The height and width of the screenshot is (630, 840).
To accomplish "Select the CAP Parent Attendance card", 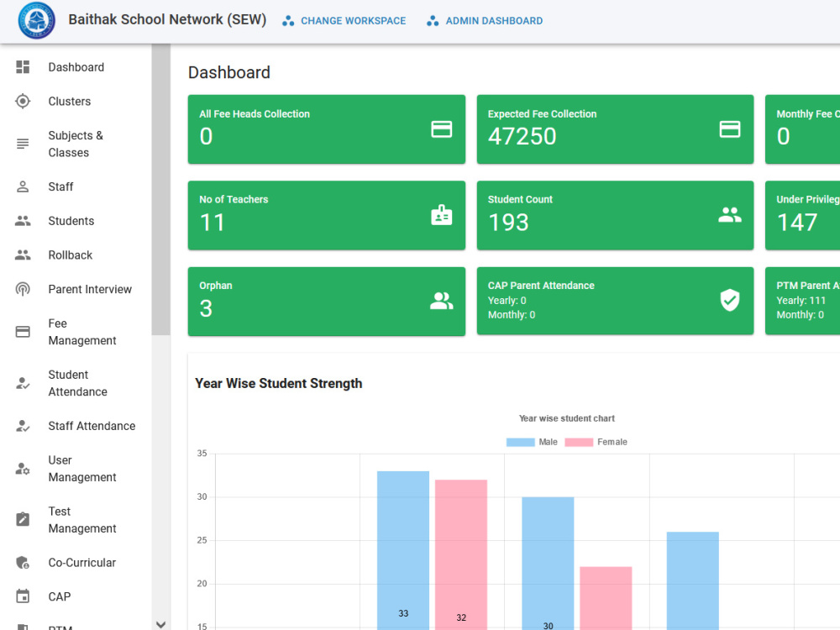I will (x=615, y=301).
